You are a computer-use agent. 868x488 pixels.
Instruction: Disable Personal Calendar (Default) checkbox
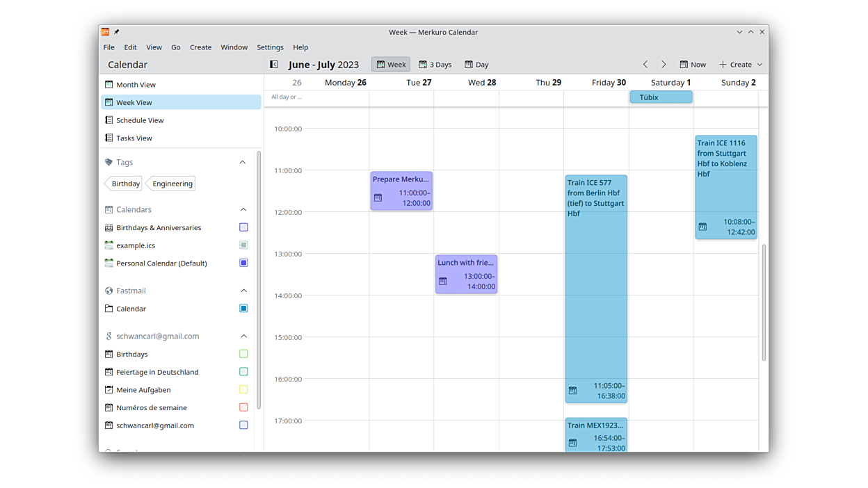tap(243, 263)
